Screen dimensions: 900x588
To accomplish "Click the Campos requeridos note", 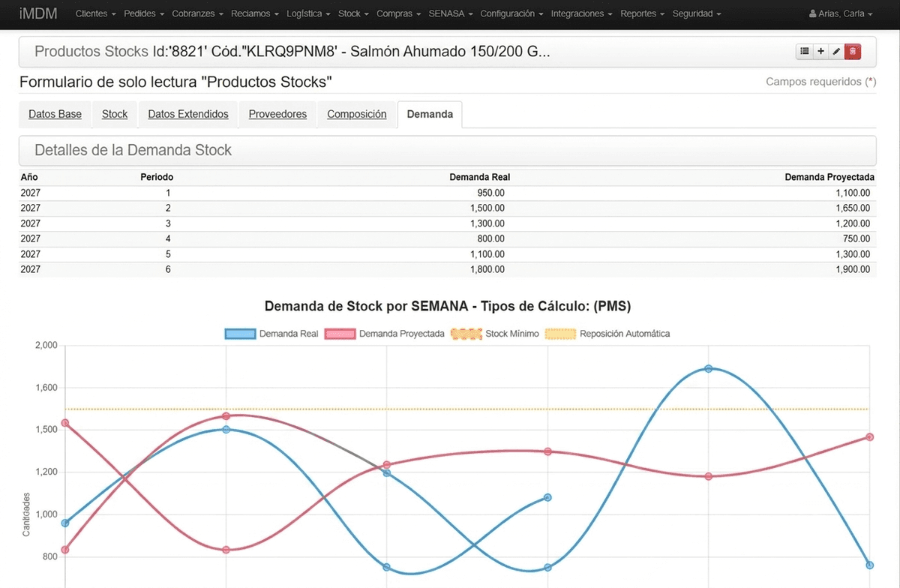I will coord(821,81).
